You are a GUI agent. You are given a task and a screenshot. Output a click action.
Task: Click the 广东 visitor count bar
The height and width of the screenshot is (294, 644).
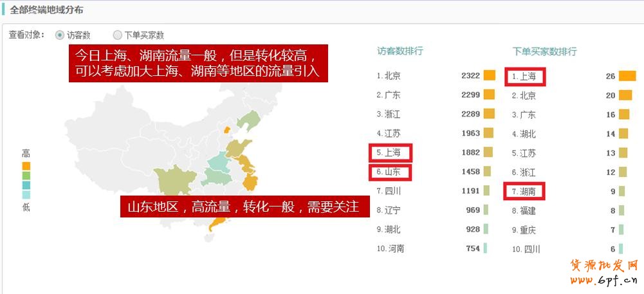(x=489, y=95)
